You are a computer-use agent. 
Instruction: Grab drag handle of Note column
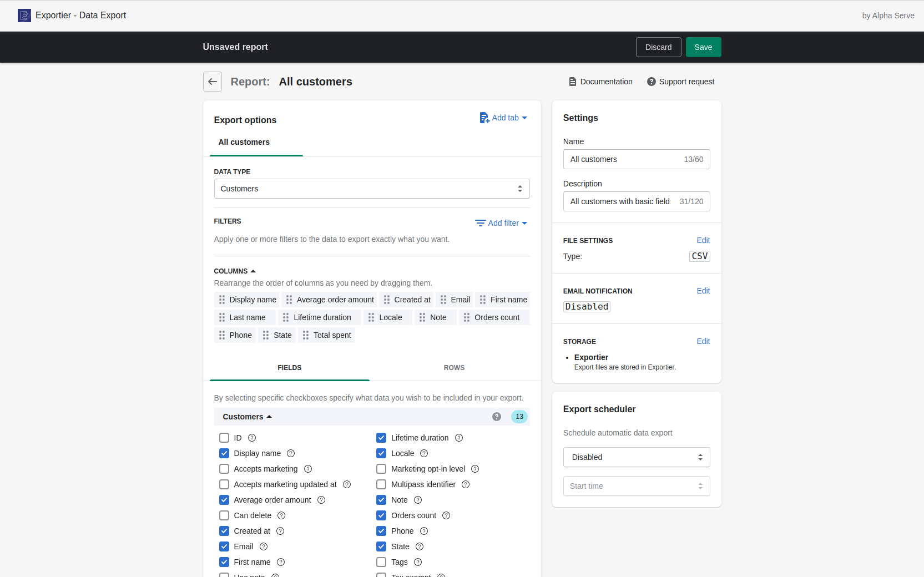(x=422, y=317)
